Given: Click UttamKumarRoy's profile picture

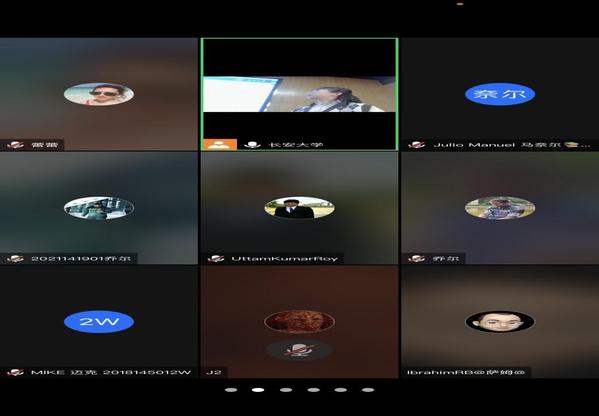Looking at the screenshot, I should pyautogui.click(x=300, y=207).
